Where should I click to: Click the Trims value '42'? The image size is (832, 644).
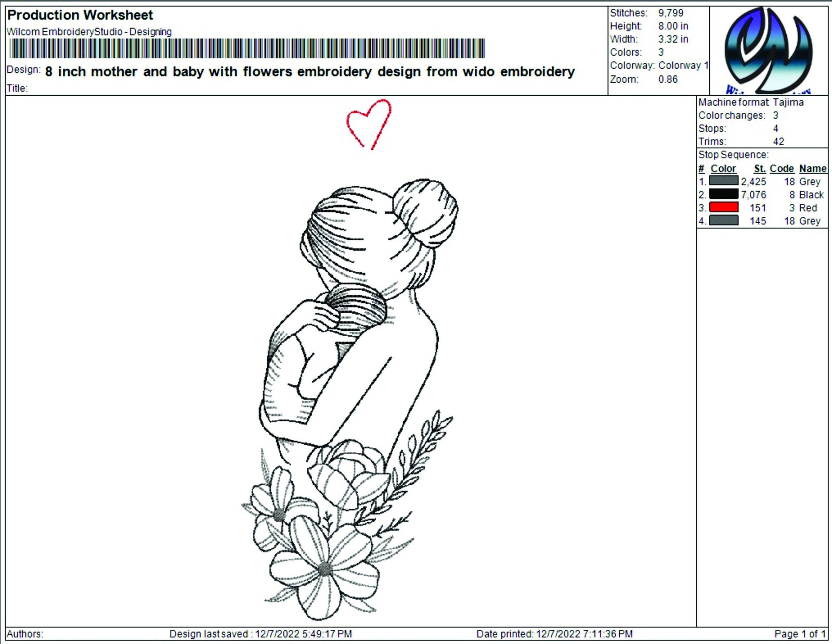[778, 141]
